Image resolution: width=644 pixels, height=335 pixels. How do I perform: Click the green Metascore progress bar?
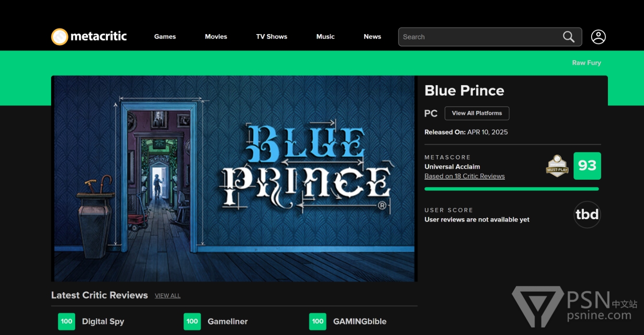click(512, 189)
